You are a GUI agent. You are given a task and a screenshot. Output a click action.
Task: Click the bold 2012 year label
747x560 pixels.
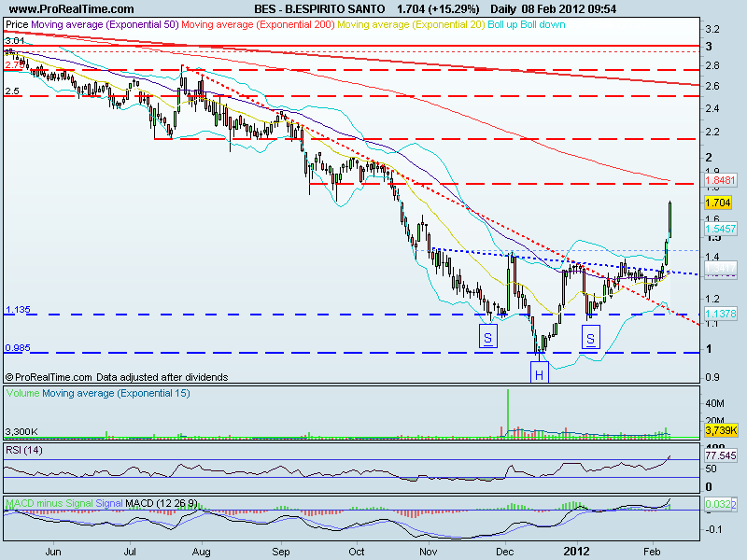click(x=576, y=552)
